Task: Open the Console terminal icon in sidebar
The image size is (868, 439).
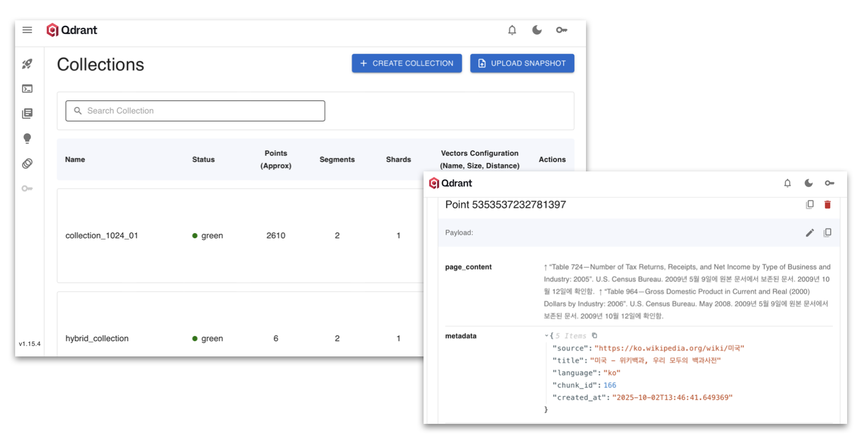Action: (x=27, y=89)
